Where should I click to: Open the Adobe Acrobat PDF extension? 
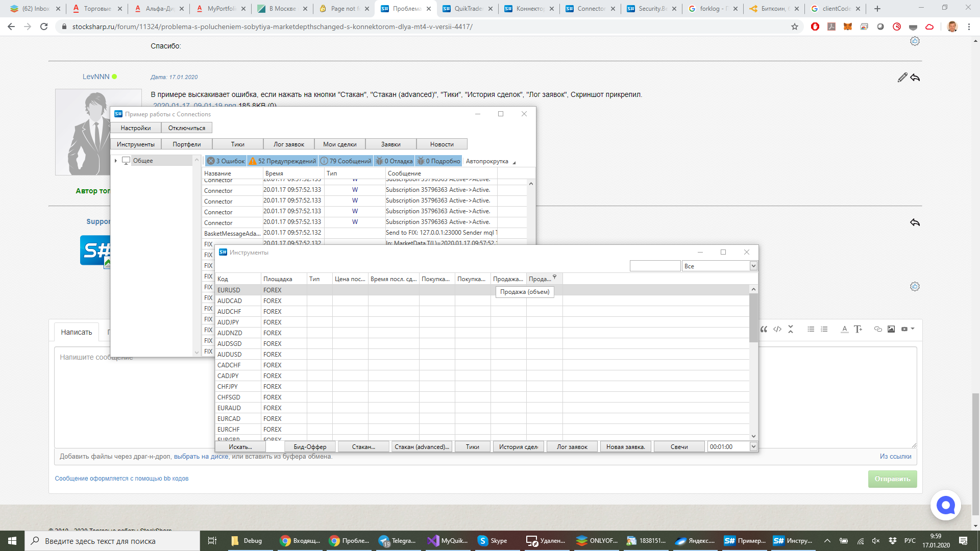pyautogui.click(x=831, y=27)
